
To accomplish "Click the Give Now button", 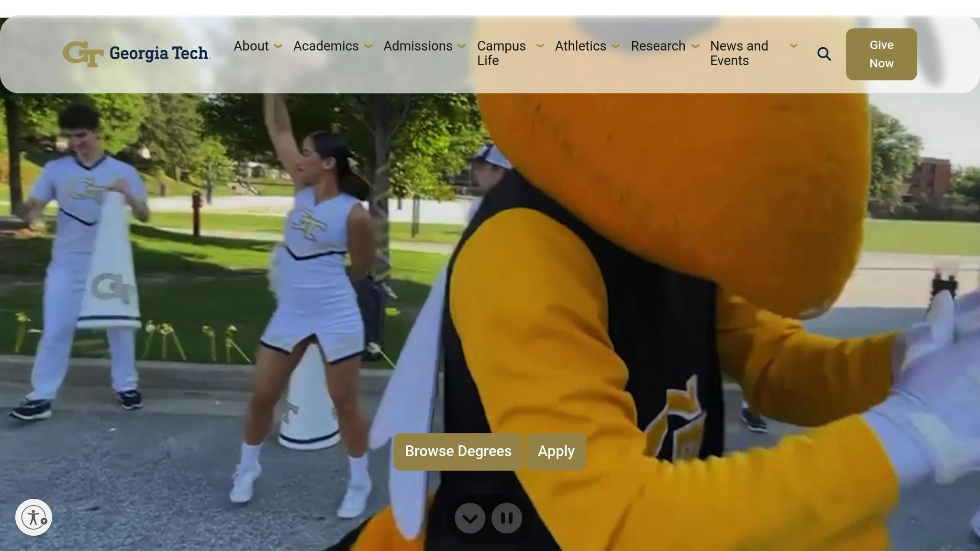I will [x=881, y=54].
